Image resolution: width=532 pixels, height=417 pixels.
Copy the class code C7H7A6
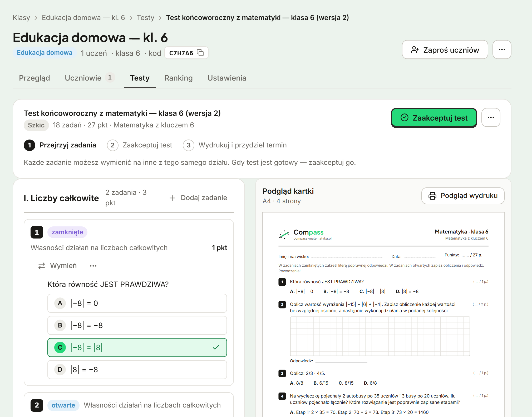click(200, 53)
